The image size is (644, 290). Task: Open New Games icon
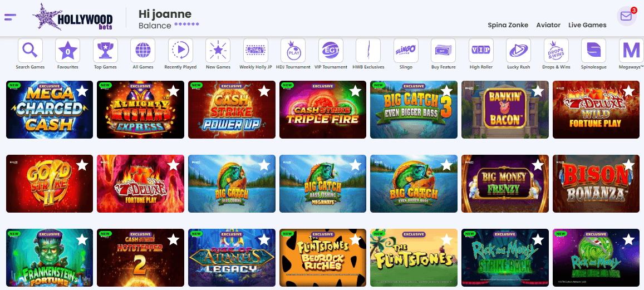point(218,51)
